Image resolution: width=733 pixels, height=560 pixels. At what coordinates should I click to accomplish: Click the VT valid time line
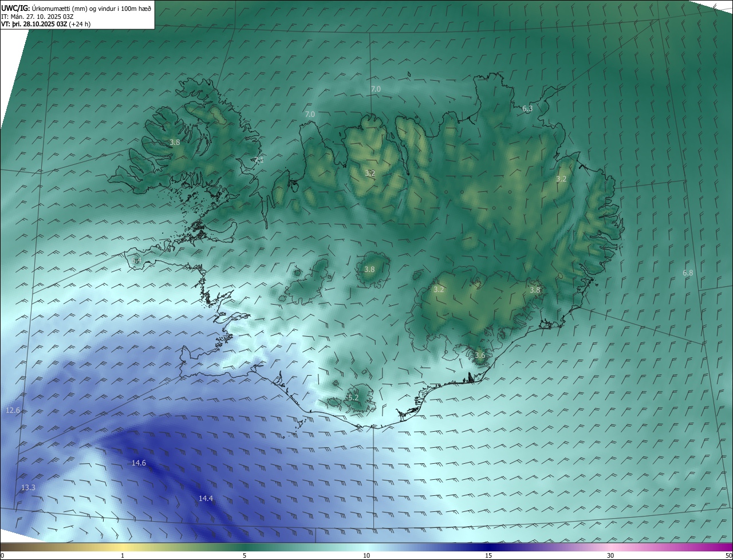(x=45, y=24)
